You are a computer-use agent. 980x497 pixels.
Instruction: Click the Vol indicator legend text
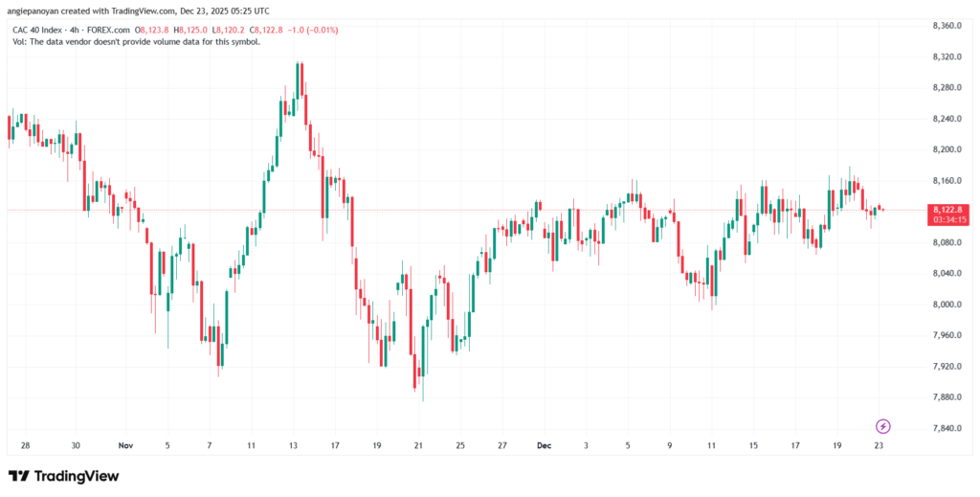click(134, 41)
